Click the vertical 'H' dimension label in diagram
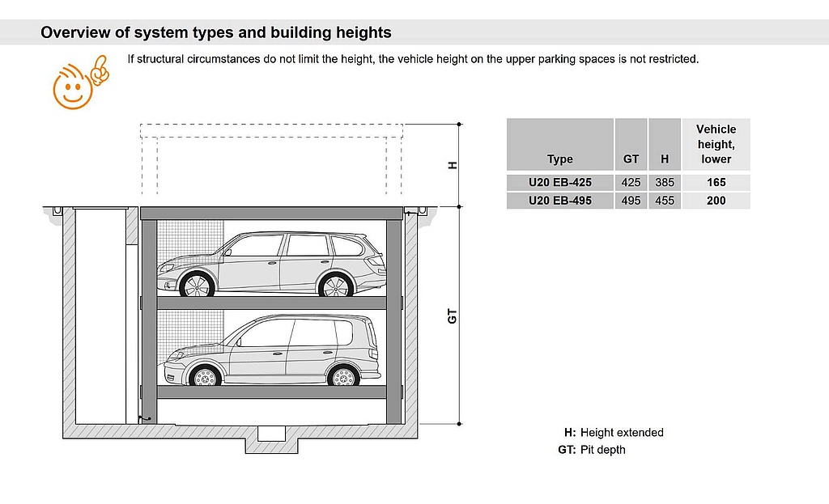The width and height of the screenshot is (829, 504). tap(452, 165)
